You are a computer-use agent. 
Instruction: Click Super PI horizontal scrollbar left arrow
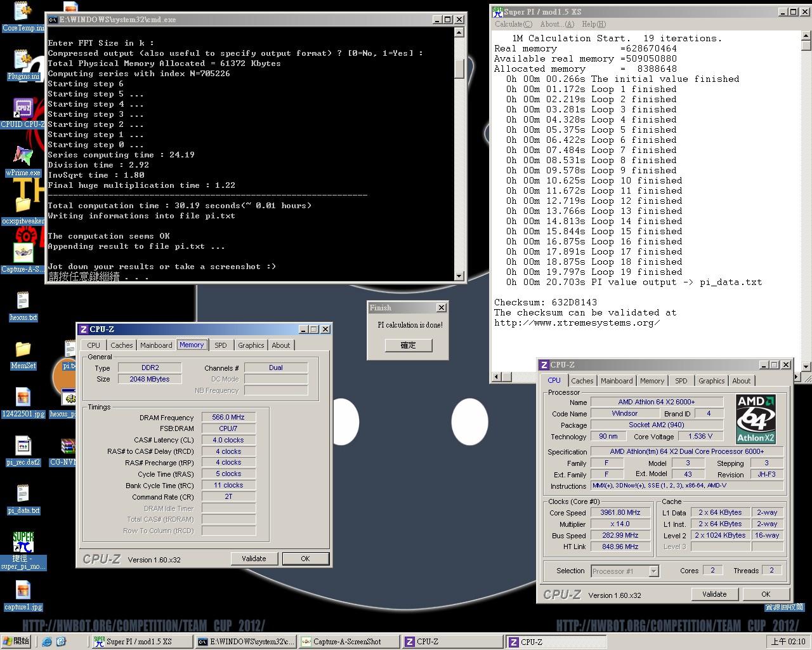[x=497, y=377]
